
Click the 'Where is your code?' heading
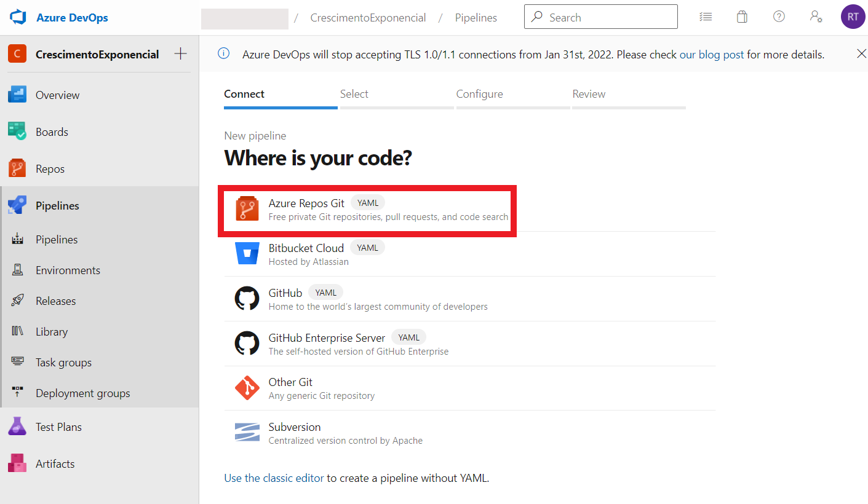(318, 158)
